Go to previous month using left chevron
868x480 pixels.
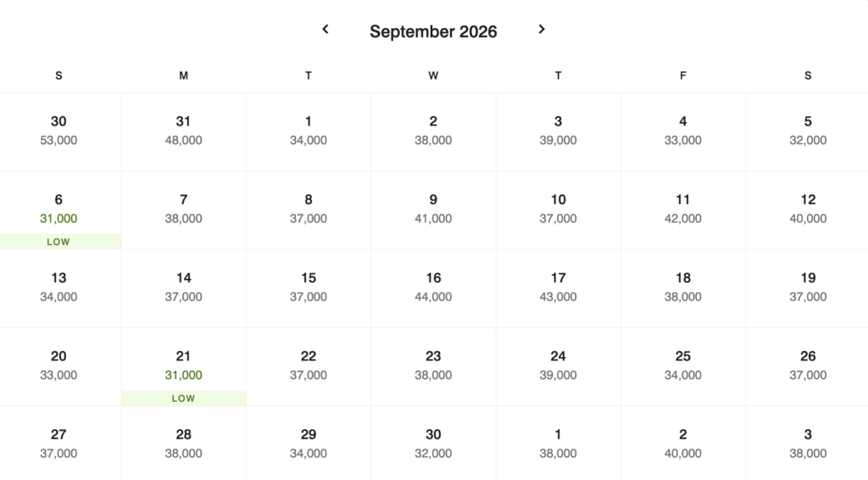tap(325, 30)
